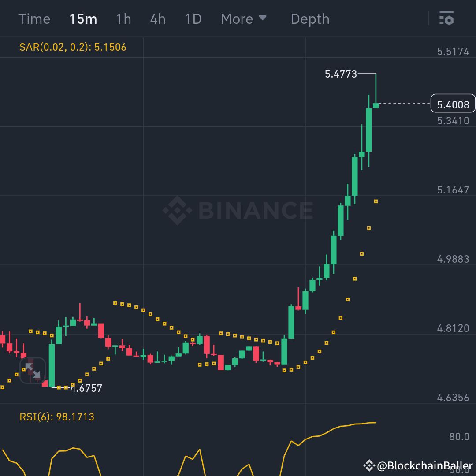Open the chart indicator settings icon

coord(446,18)
